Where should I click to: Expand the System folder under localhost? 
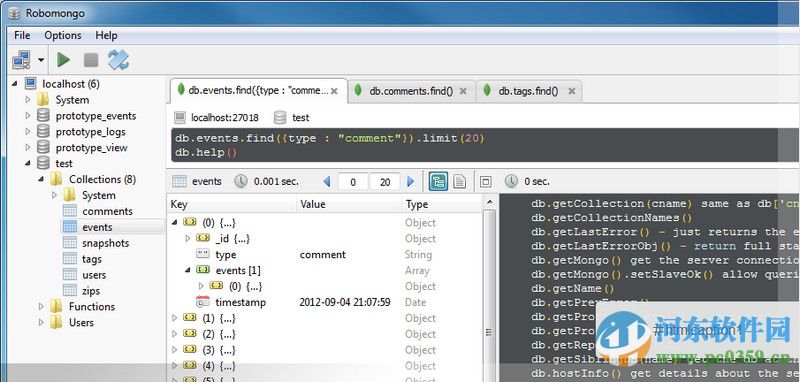[28, 99]
